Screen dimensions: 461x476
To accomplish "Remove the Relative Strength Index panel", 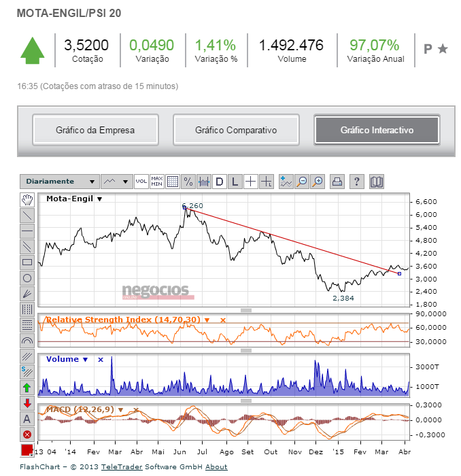I will [223, 320].
